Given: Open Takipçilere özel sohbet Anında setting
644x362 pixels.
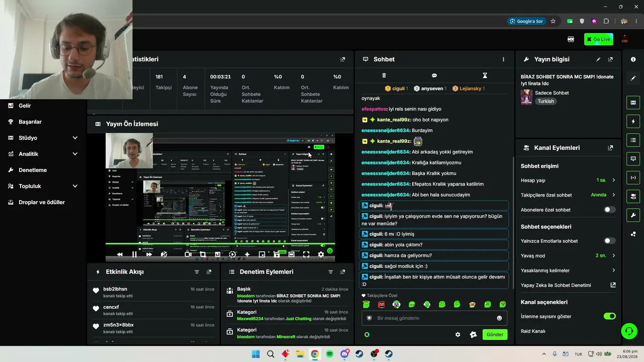Looking at the screenshot, I should [569, 195].
